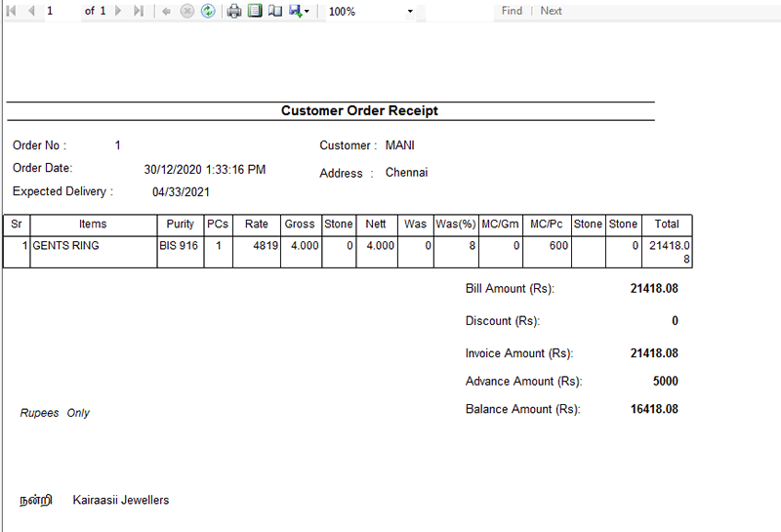Image resolution: width=781 pixels, height=532 pixels.
Task: Select address value Chennai
Action: click(x=406, y=173)
